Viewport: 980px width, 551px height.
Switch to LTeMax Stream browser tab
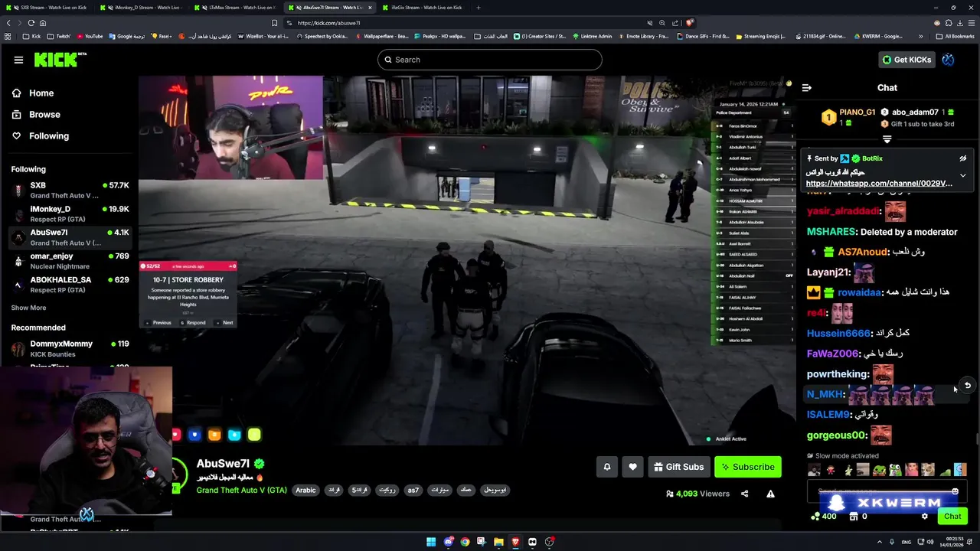point(236,8)
